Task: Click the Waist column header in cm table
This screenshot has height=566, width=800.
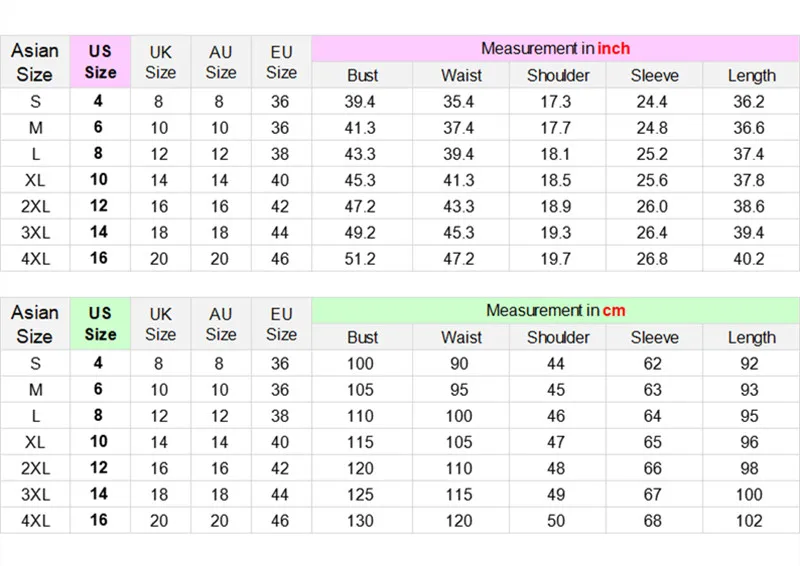Action: click(461, 337)
